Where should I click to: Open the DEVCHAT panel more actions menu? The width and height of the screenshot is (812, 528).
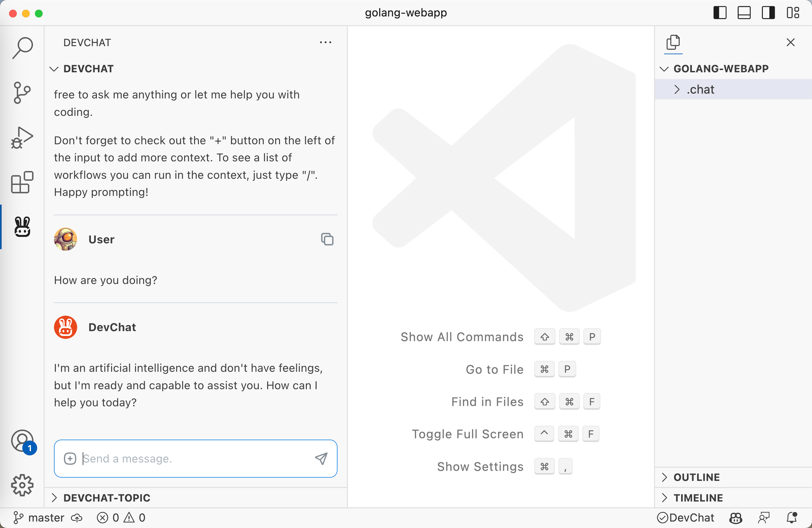326,42
